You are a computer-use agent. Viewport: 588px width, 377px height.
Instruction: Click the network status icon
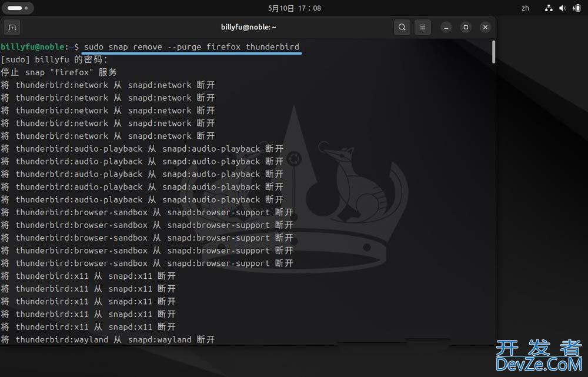point(549,8)
